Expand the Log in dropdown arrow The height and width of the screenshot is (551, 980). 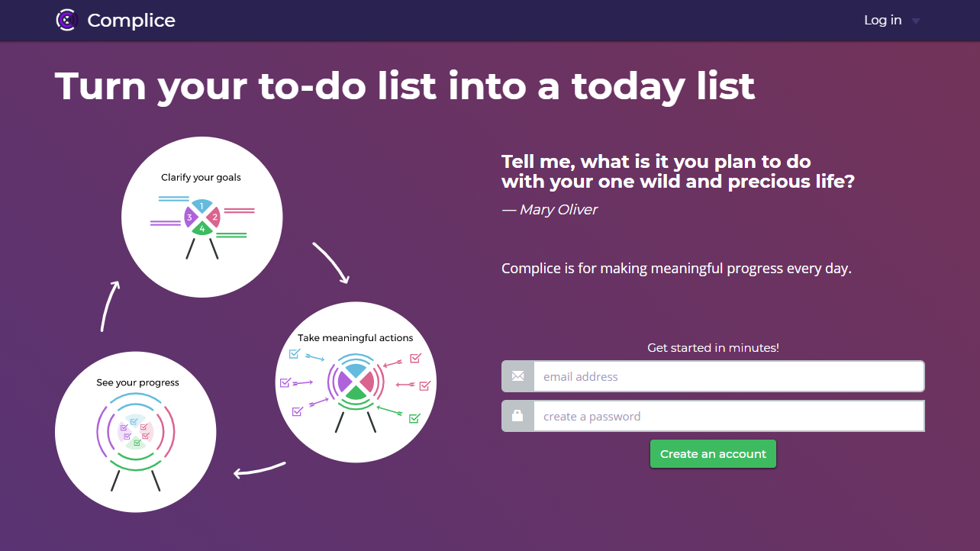916,21
